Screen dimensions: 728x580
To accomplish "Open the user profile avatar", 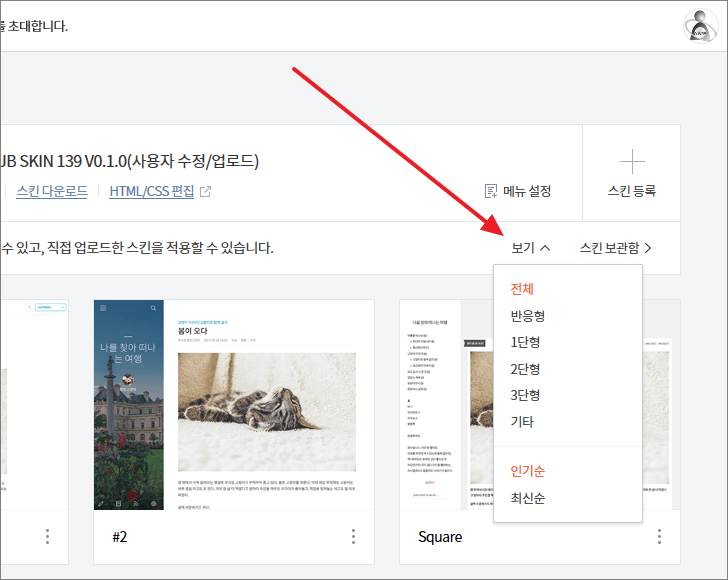I will pos(700,26).
